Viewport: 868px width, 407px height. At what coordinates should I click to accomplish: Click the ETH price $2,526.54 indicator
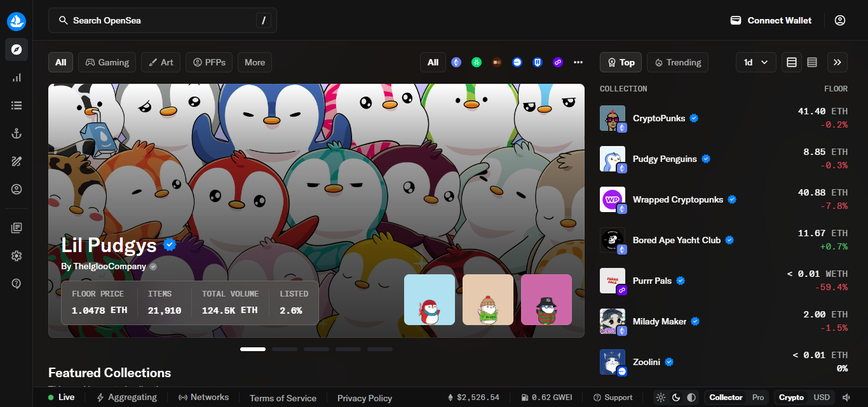click(x=473, y=397)
